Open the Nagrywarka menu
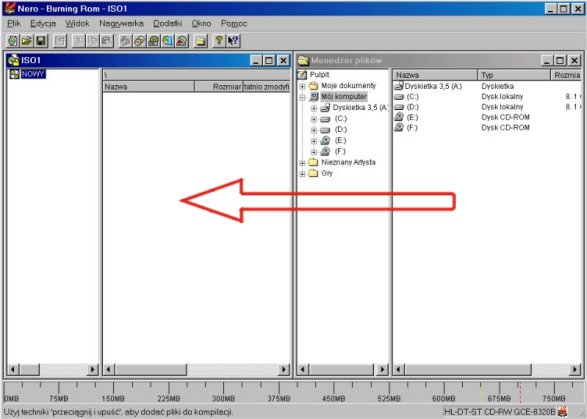 click(x=121, y=24)
